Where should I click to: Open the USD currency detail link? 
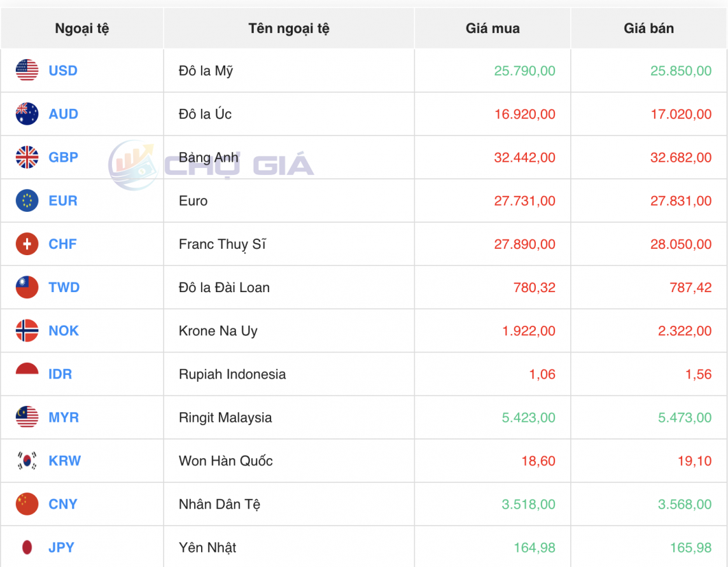[62, 71]
